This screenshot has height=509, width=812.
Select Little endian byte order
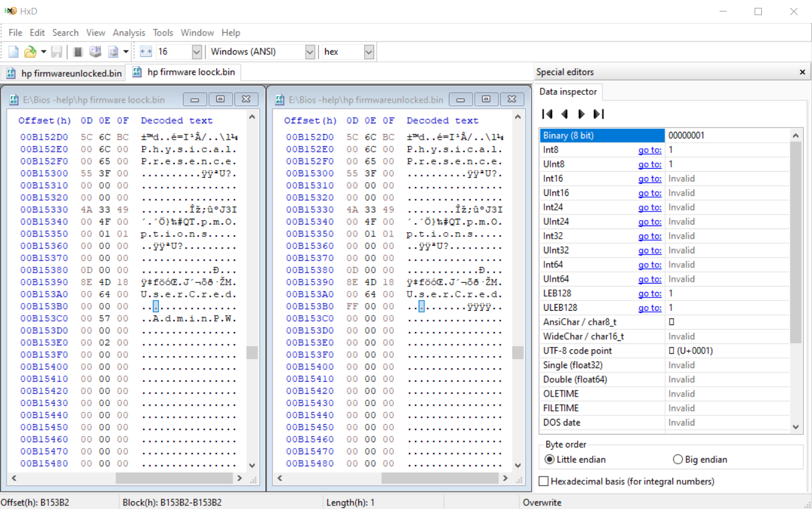tap(549, 459)
